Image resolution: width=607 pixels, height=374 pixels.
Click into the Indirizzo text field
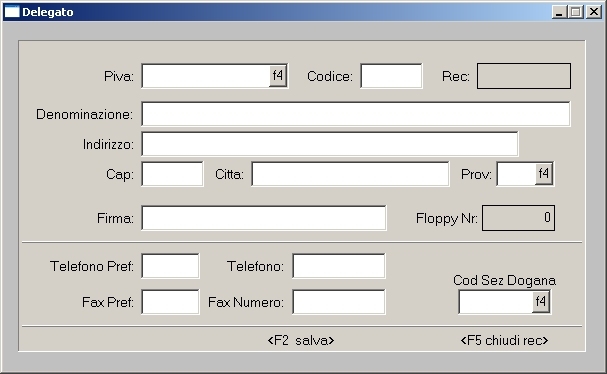330,144
